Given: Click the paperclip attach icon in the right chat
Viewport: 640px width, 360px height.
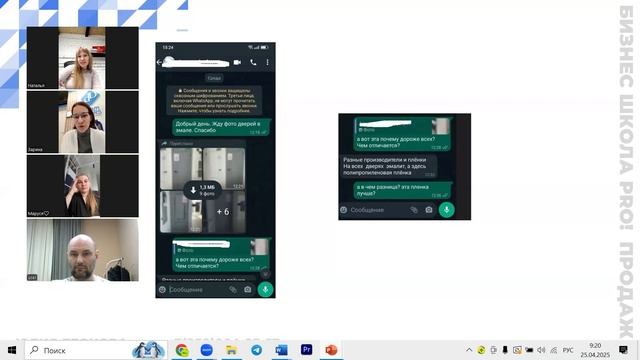Looking at the screenshot, I should [x=414, y=210].
